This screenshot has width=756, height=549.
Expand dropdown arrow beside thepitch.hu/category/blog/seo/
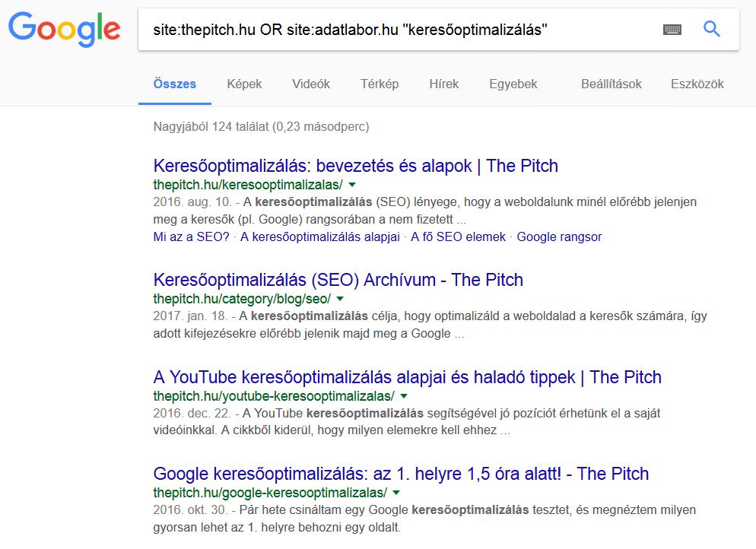[x=341, y=299]
